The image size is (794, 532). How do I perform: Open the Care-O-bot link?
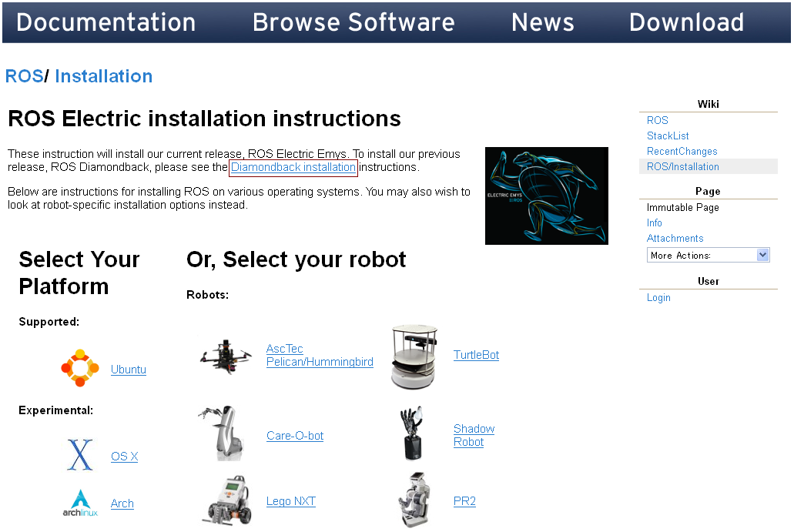(x=295, y=436)
